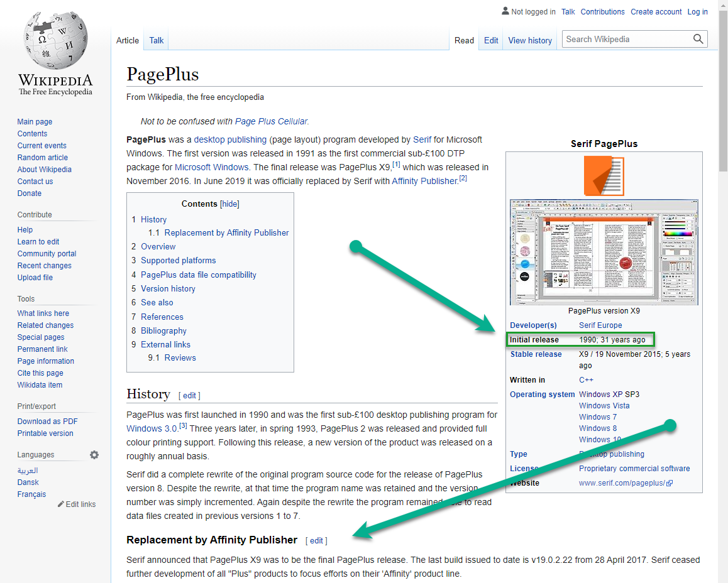The height and width of the screenshot is (583, 728).
Task: Click Create account link
Action: [656, 11]
